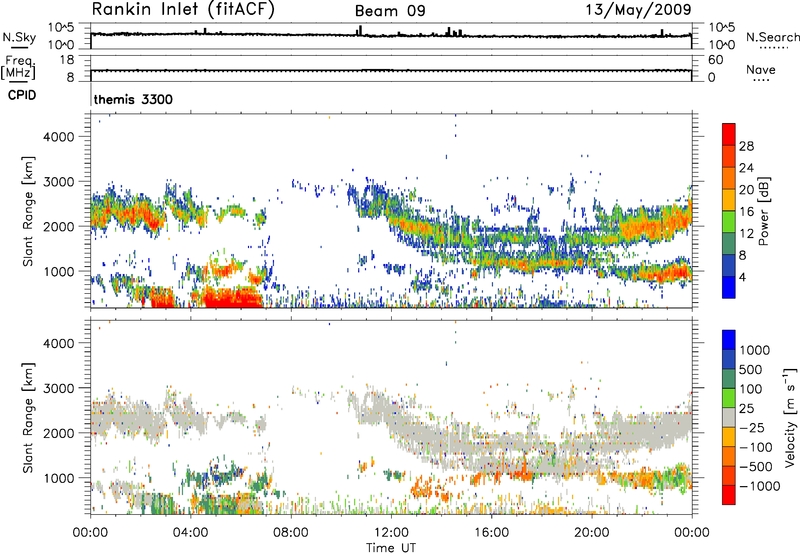Click the "Nave" legend label
This screenshot has width=800, height=554.
(761, 69)
